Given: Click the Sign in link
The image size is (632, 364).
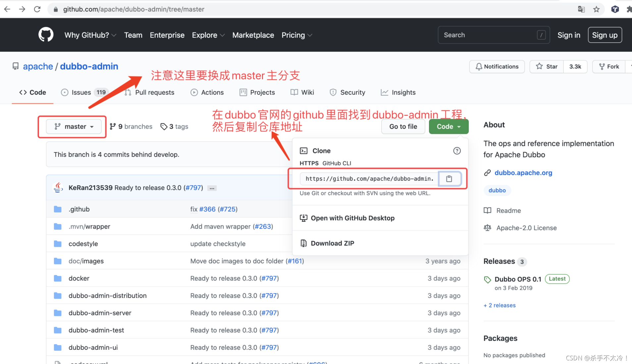Looking at the screenshot, I should [568, 35].
